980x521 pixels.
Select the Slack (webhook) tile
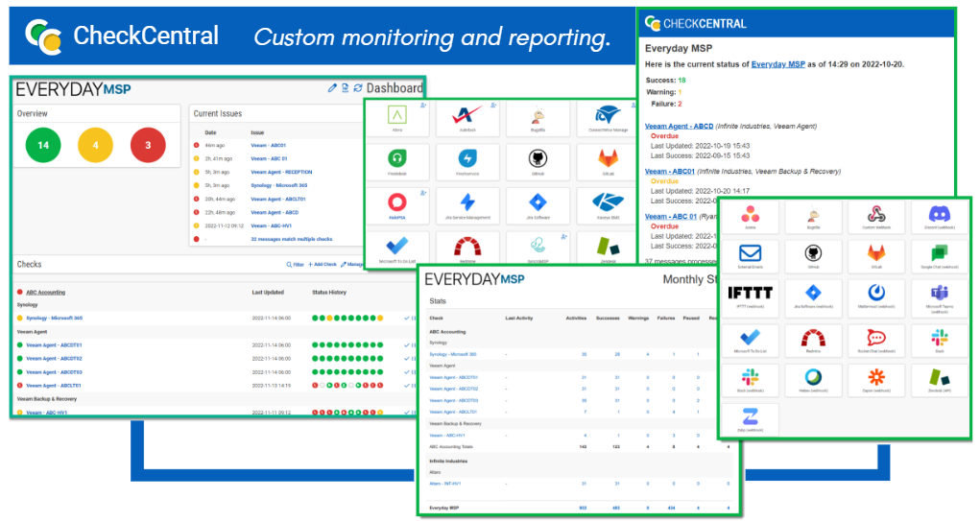tap(750, 380)
